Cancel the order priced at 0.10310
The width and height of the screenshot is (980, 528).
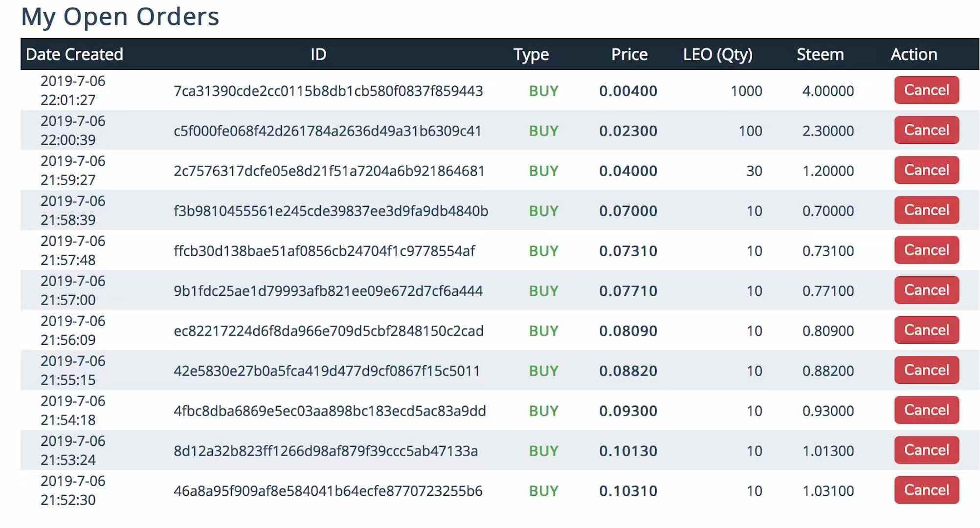click(x=926, y=490)
